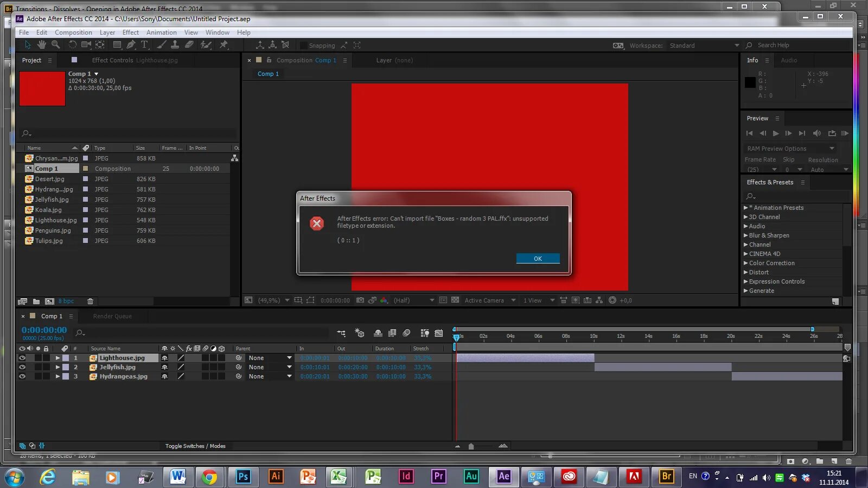Open the (Half) resolution dropdown
This screenshot has width=868, height=488.
pyautogui.click(x=414, y=300)
